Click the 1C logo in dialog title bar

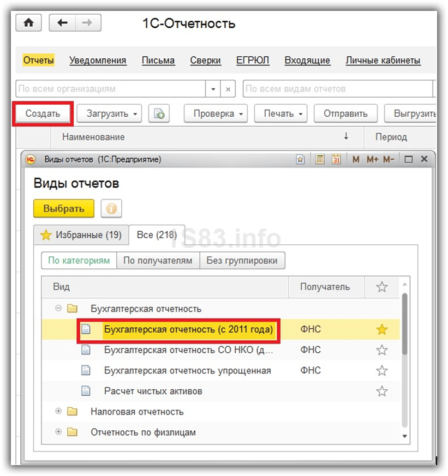tap(31, 159)
